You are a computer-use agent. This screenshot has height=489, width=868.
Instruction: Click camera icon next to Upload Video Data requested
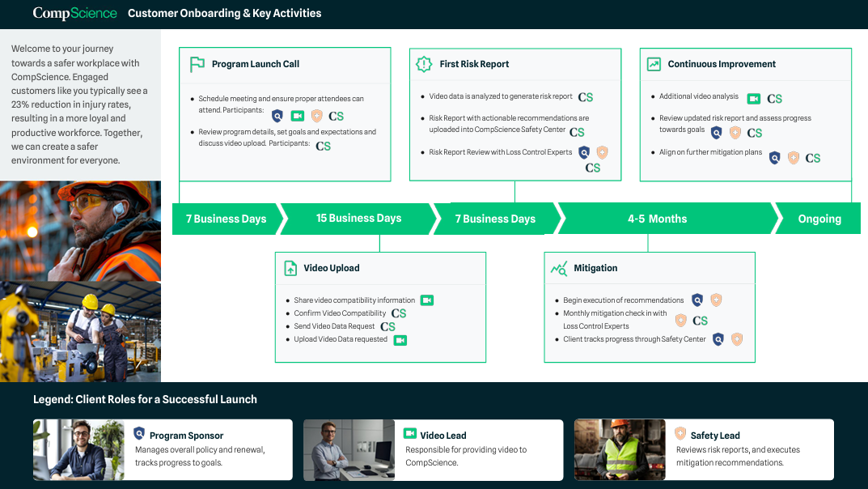tap(400, 340)
